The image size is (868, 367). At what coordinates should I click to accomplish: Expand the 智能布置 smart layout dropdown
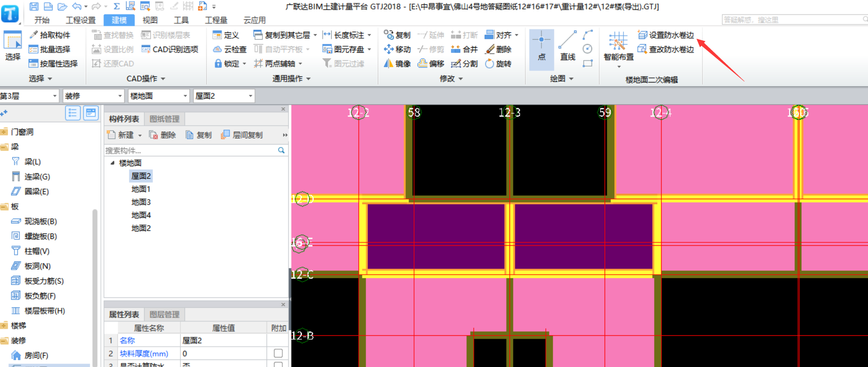(619, 67)
